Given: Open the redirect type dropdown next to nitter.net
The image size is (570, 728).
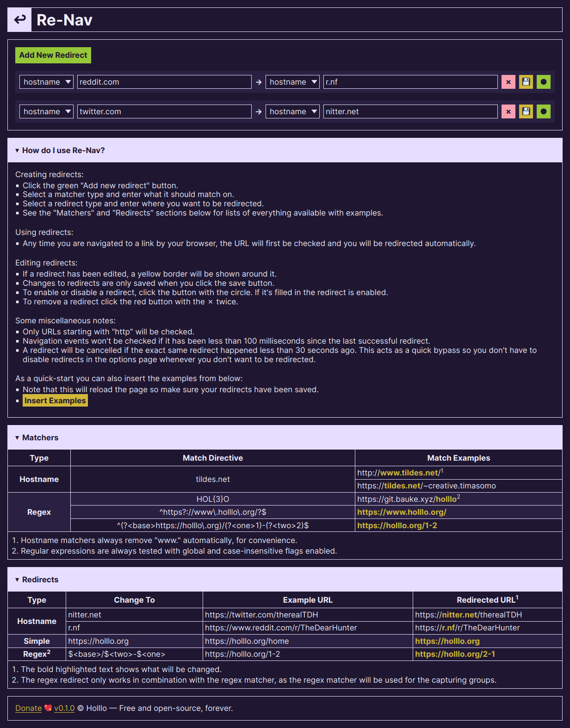Looking at the screenshot, I should point(292,111).
